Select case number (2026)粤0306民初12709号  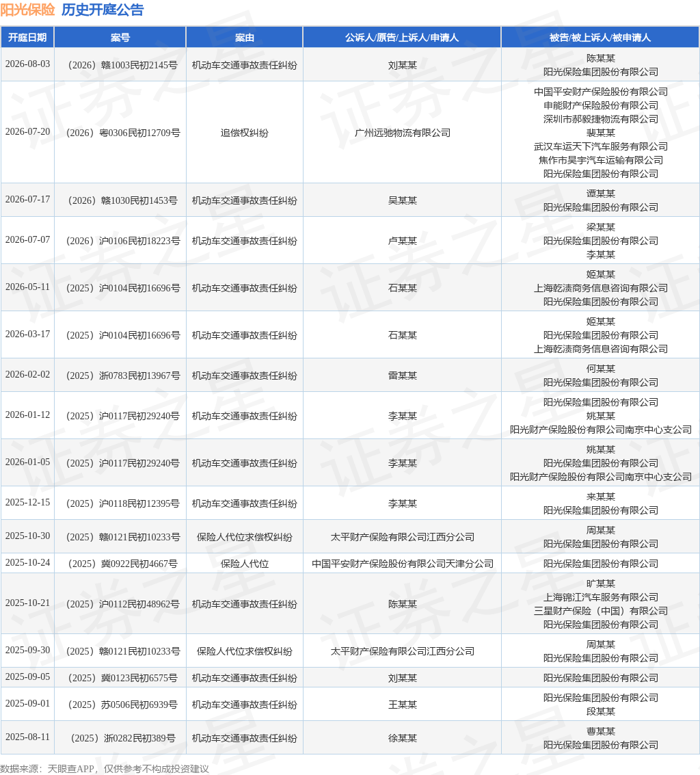[x=122, y=133]
